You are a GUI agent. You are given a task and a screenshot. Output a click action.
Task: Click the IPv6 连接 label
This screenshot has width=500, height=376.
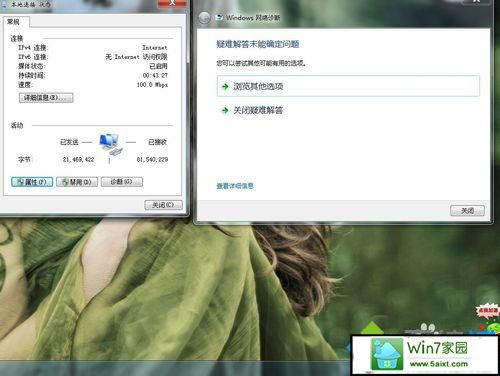[x=33, y=57]
